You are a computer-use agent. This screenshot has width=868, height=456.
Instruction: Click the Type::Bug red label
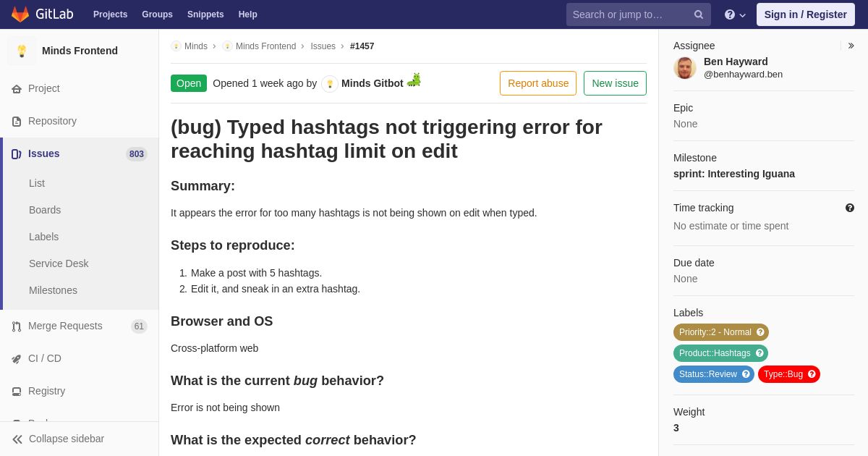pyautogui.click(x=783, y=374)
